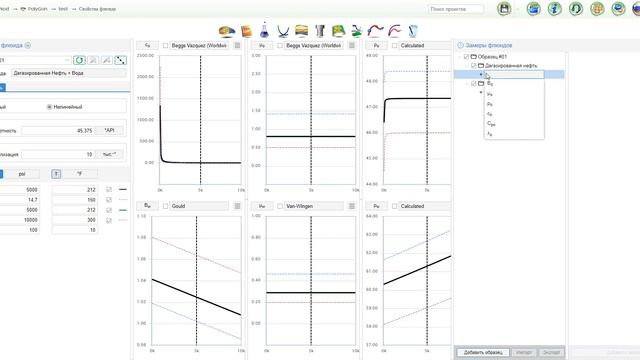Viewport: 640px width, 360px height.
Task: Click the round grid globe icon in header
Action: 597,9
